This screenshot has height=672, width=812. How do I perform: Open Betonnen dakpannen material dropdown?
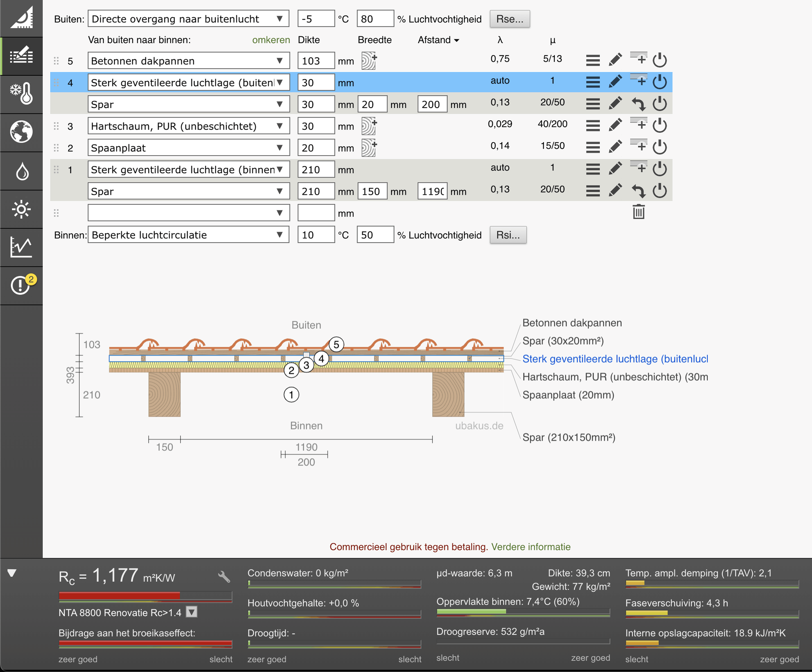click(188, 61)
